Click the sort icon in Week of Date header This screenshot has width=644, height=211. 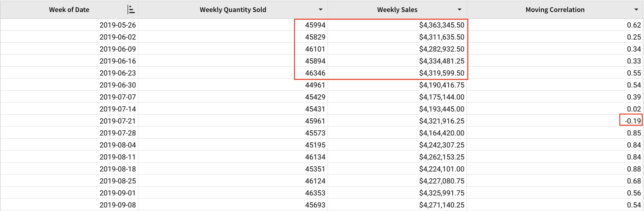point(131,10)
